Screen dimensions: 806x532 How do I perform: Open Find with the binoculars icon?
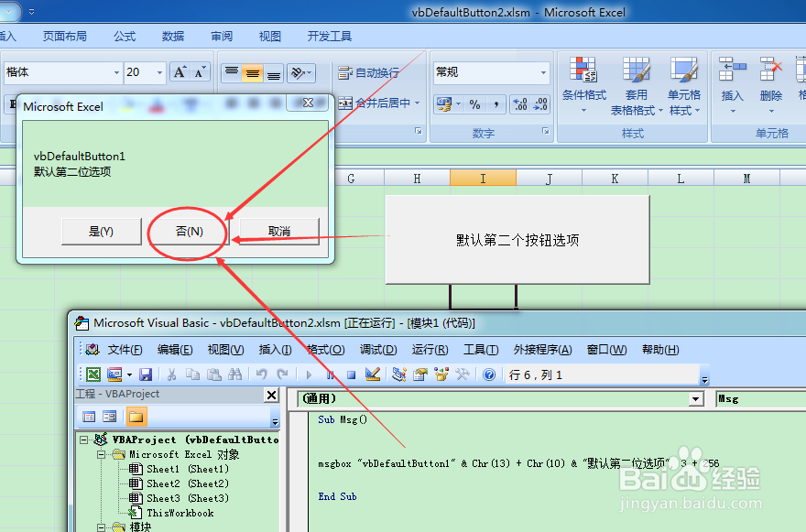coord(234,375)
